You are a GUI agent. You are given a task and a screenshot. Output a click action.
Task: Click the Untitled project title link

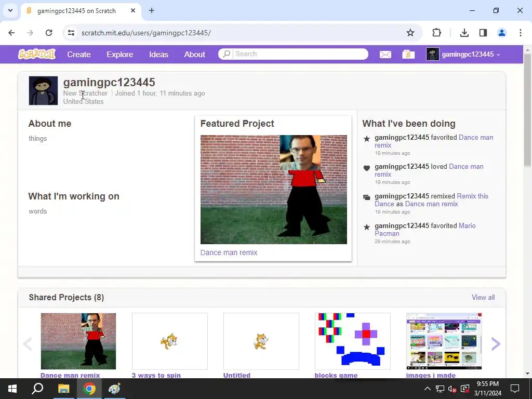[237, 375]
